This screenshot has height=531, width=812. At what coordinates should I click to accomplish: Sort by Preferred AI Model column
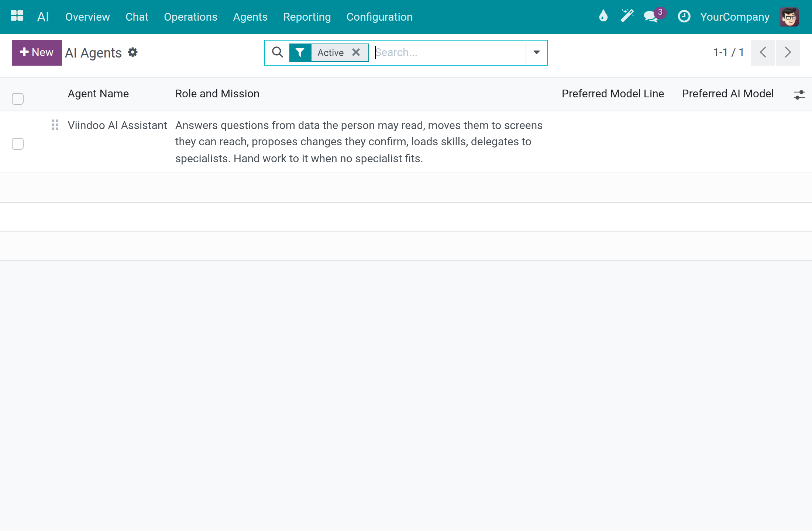point(727,94)
